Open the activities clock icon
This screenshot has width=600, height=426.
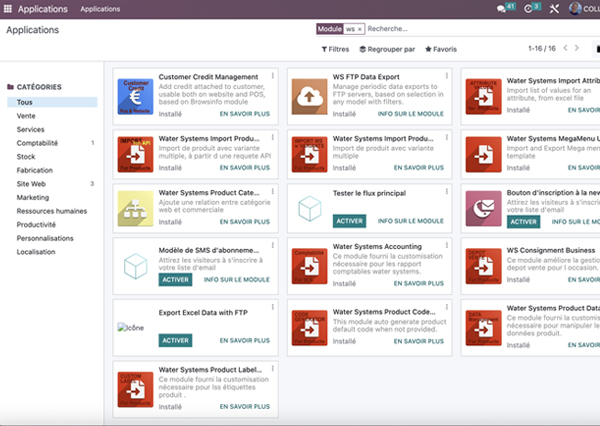pos(528,9)
